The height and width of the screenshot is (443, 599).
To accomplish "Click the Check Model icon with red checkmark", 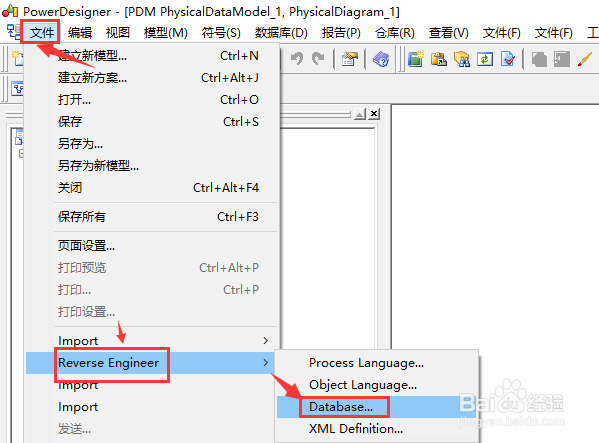I will click(x=507, y=59).
